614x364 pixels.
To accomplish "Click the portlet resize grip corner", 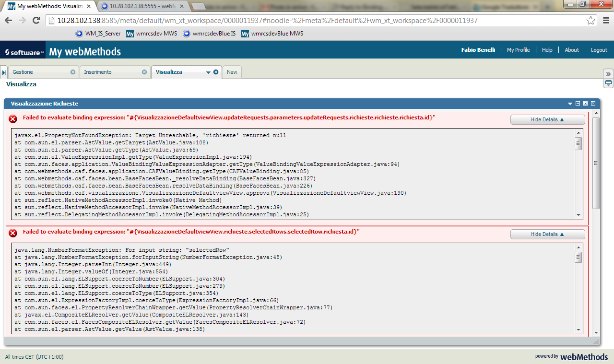I will coord(596,341).
